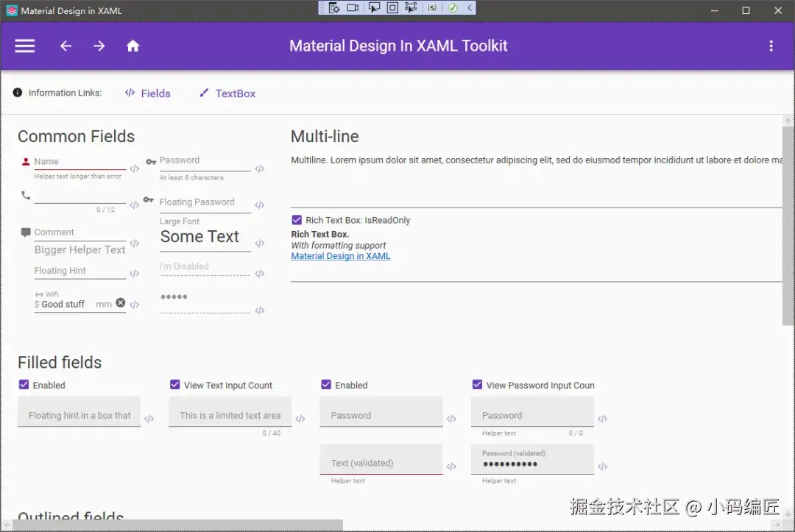View XAML code for I'm Disabled field
Viewport: 795px width, 532px height.
[x=260, y=274]
